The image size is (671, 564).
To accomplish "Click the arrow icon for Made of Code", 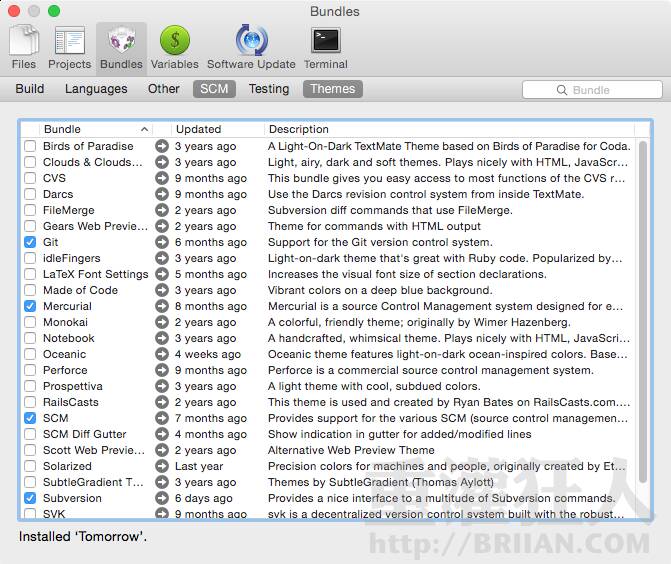I will click(162, 290).
